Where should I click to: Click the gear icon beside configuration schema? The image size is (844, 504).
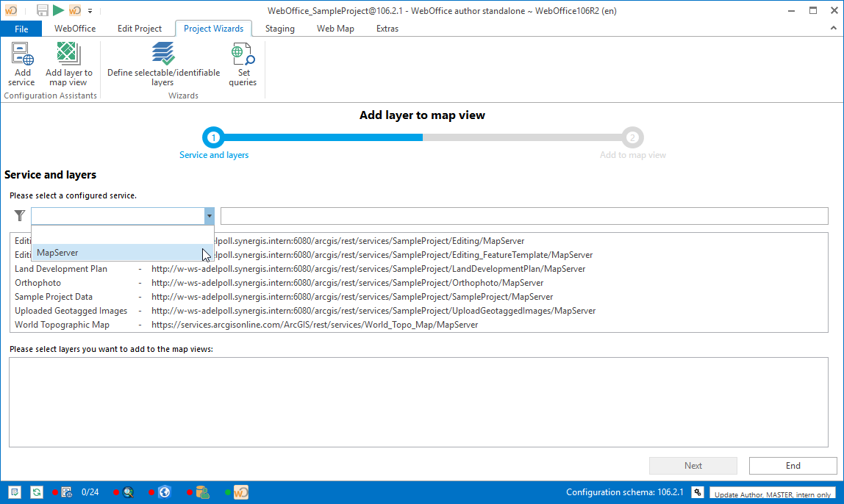[697, 492]
